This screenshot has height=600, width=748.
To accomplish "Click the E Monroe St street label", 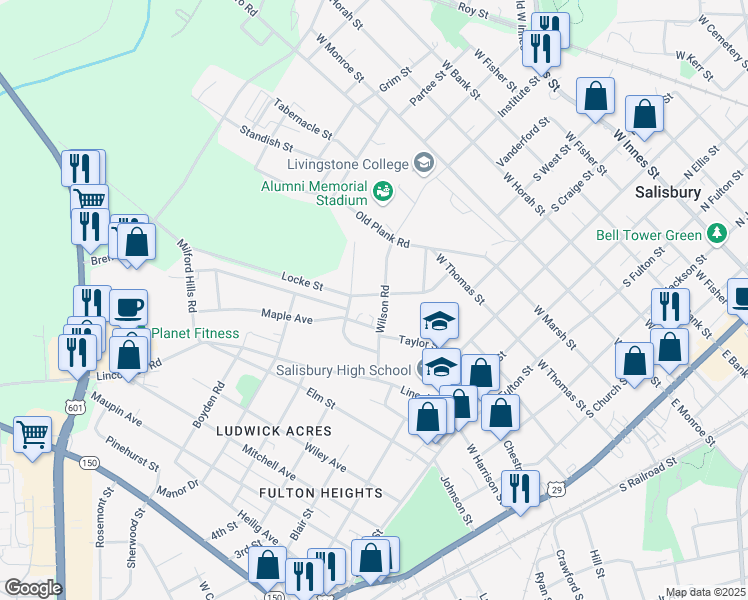I will click(x=693, y=423).
